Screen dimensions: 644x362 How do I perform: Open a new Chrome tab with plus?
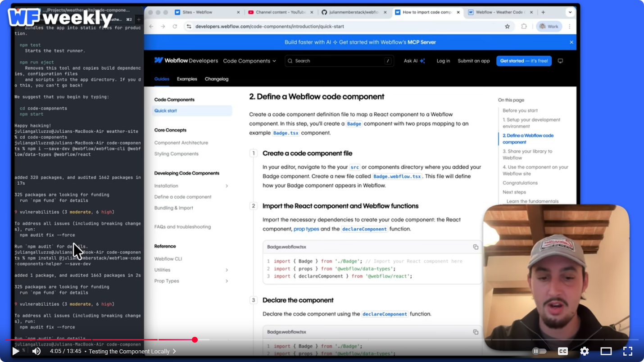click(x=543, y=12)
